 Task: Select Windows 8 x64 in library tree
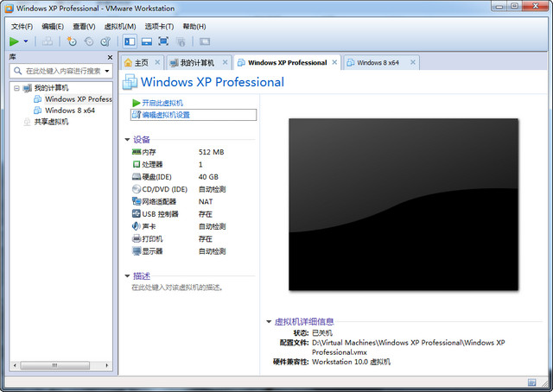[69, 111]
